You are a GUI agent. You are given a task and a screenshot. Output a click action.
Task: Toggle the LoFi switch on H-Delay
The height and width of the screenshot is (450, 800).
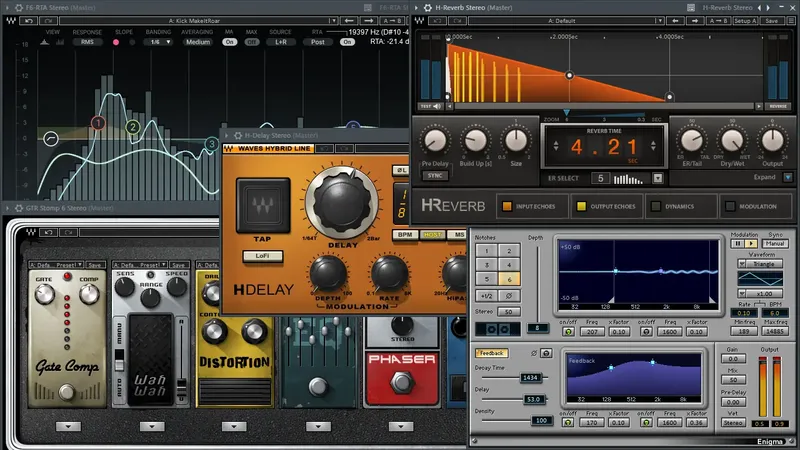263,256
